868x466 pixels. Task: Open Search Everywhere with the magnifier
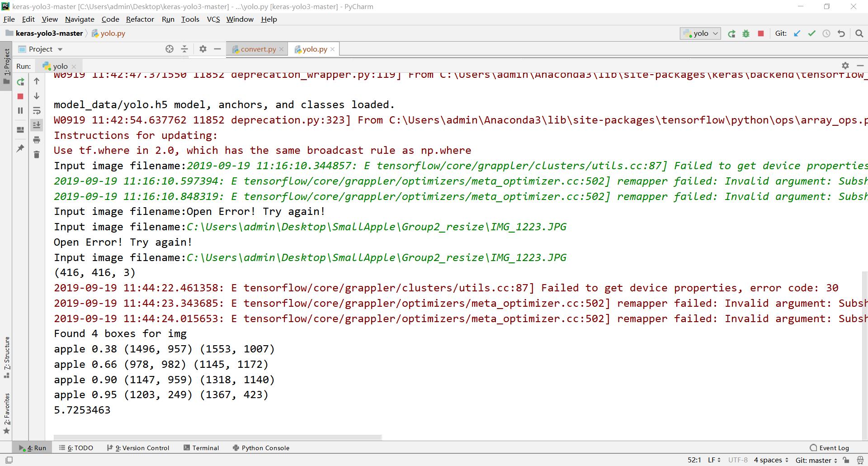click(x=859, y=33)
